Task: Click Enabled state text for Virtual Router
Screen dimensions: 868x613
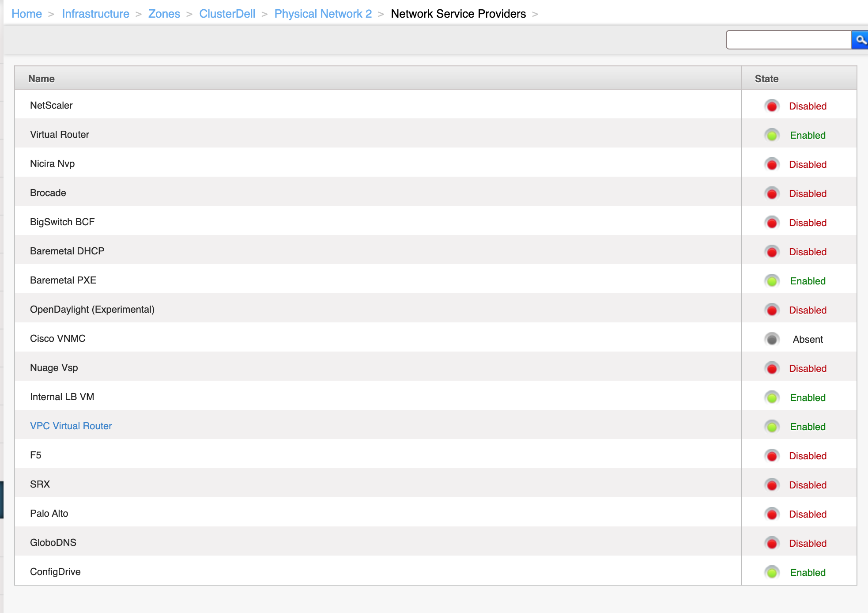Action: 808,135
